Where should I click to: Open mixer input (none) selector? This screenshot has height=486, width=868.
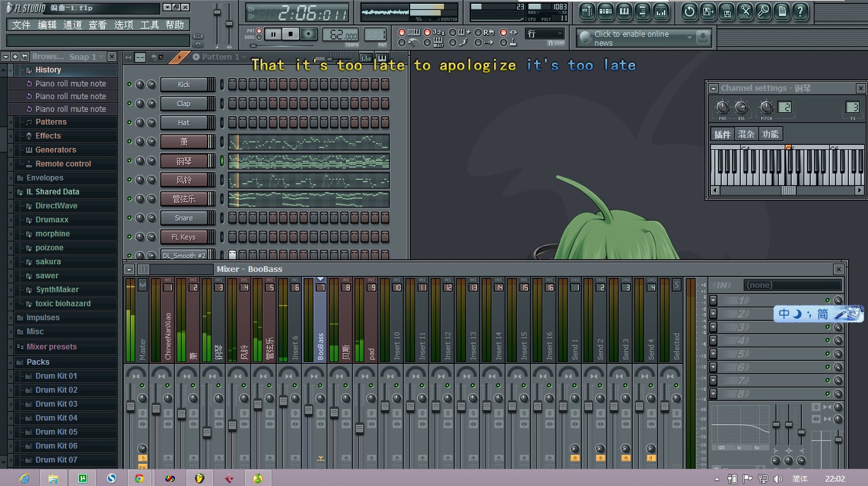point(792,285)
